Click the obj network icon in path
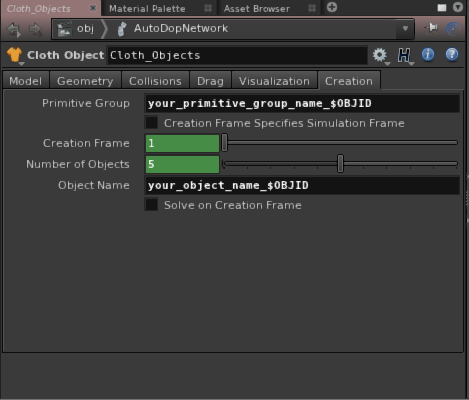 tap(65, 29)
